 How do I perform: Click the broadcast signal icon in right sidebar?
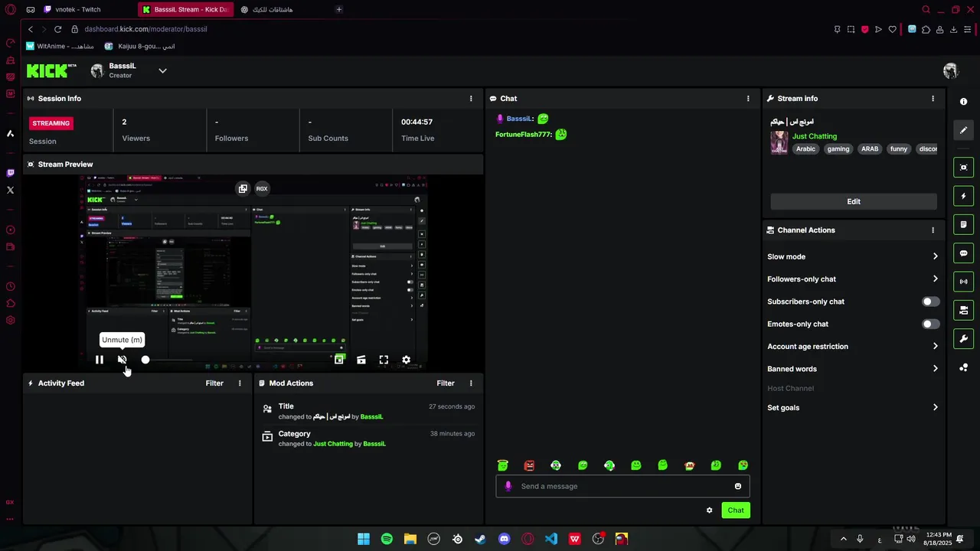[x=964, y=282]
